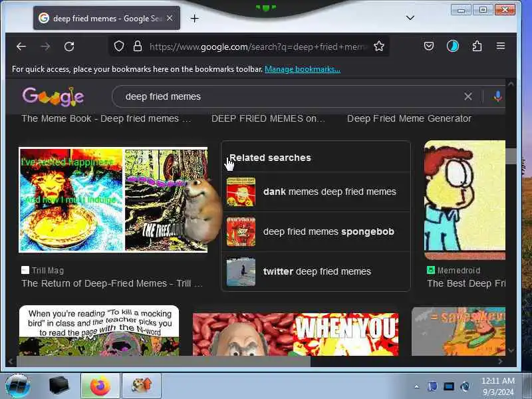This screenshot has width=532, height=399.
Task: Show hidden system tray icons
Action: pyautogui.click(x=417, y=386)
